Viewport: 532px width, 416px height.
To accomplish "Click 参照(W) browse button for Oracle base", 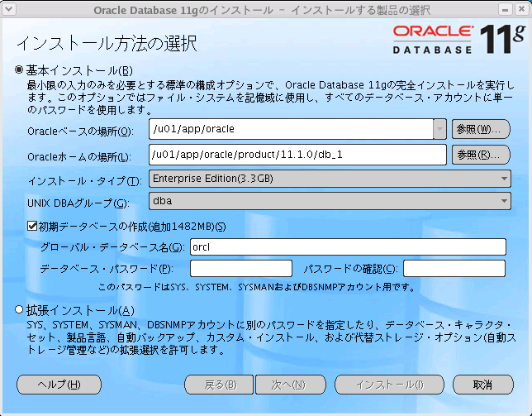I will pos(481,129).
